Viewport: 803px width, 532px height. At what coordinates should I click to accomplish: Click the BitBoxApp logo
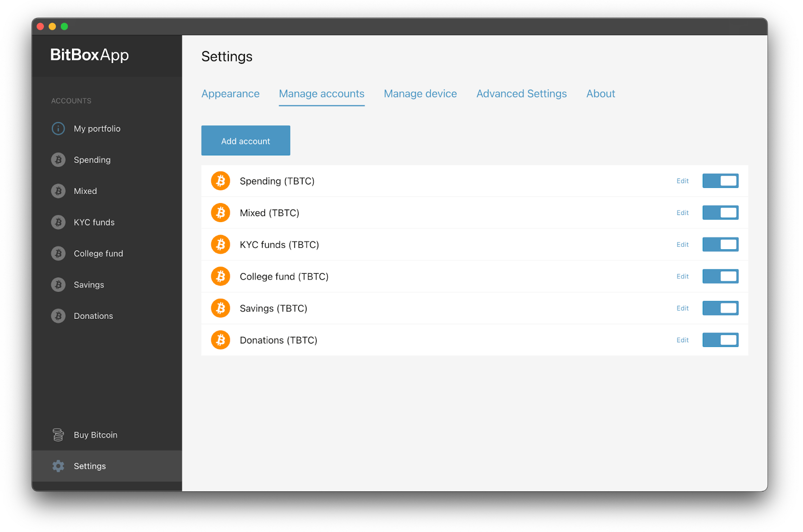pos(89,55)
